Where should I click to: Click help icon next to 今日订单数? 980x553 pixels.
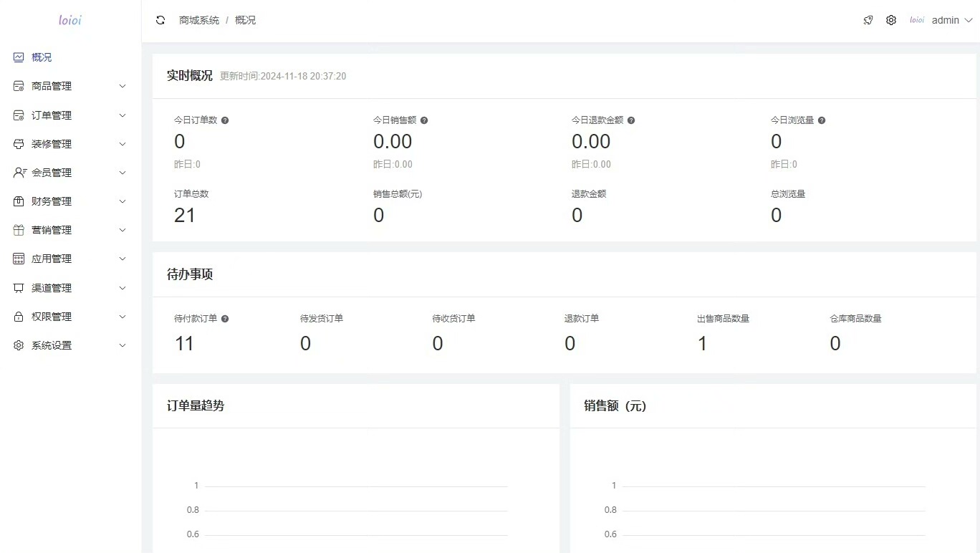coord(225,120)
